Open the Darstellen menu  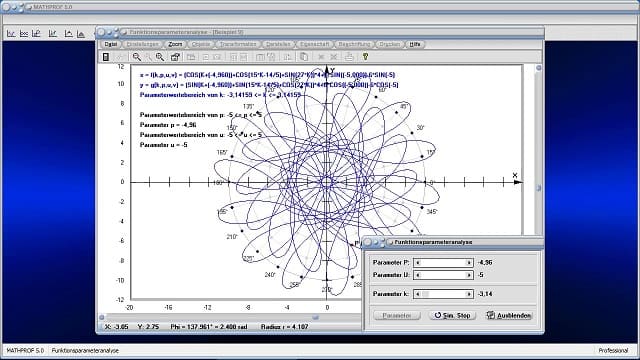point(278,44)
